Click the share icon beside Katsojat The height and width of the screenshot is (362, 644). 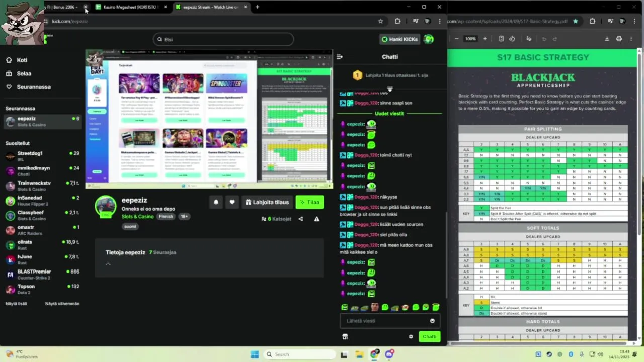point(301,219)
